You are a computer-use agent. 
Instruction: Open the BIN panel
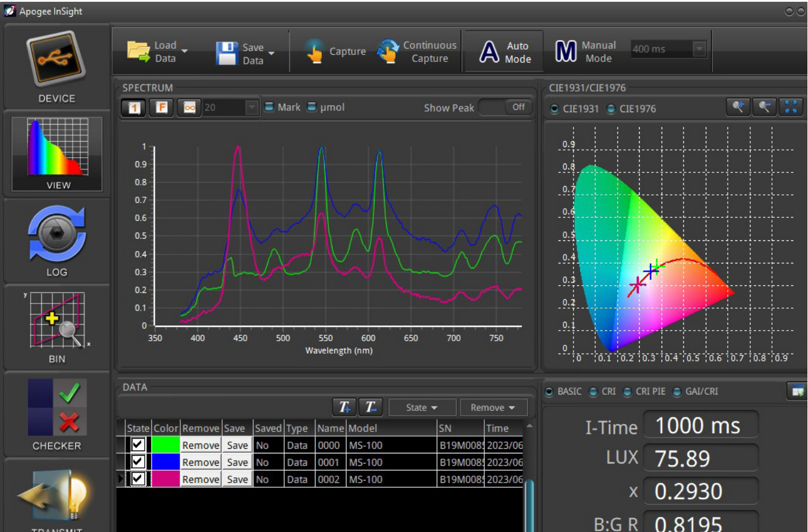57,321
